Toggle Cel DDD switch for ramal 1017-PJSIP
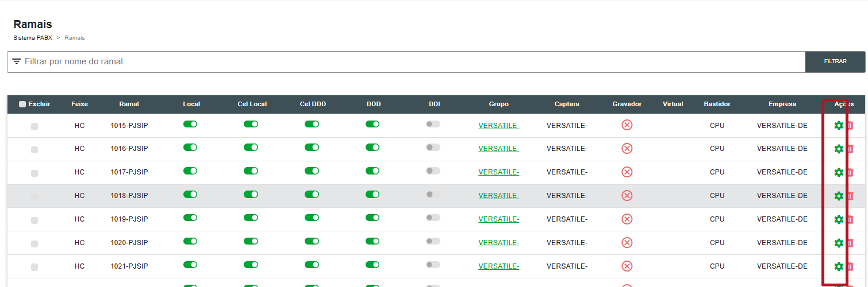 pyautogui.click(x=312, y=171)
